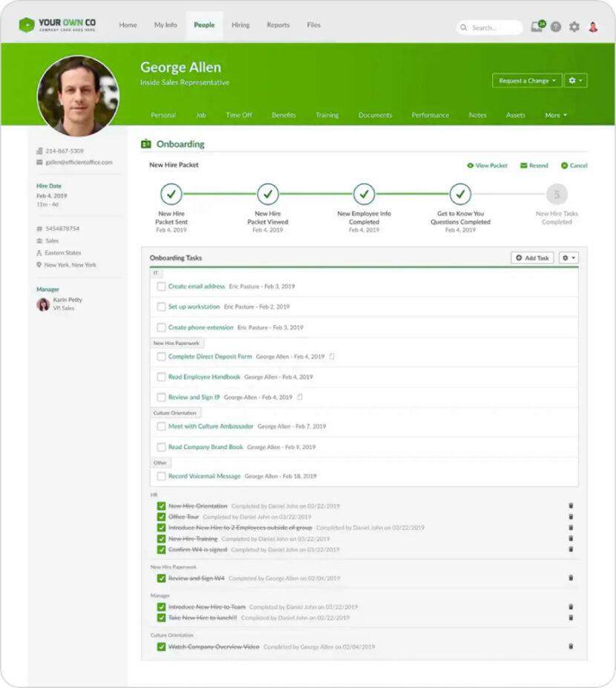Screen dimensions: 616x688
Task: Delete the New Hire Orientation task via trash icon
Action: [570, 504]
